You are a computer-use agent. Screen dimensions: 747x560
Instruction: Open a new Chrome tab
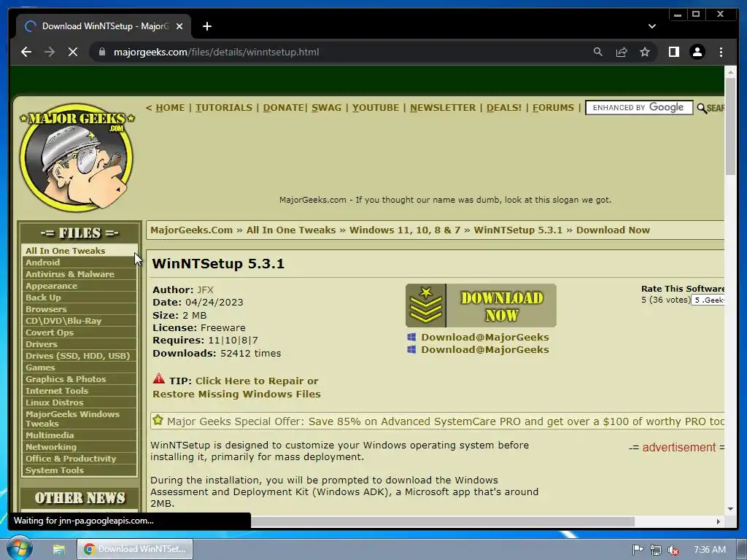206,26
